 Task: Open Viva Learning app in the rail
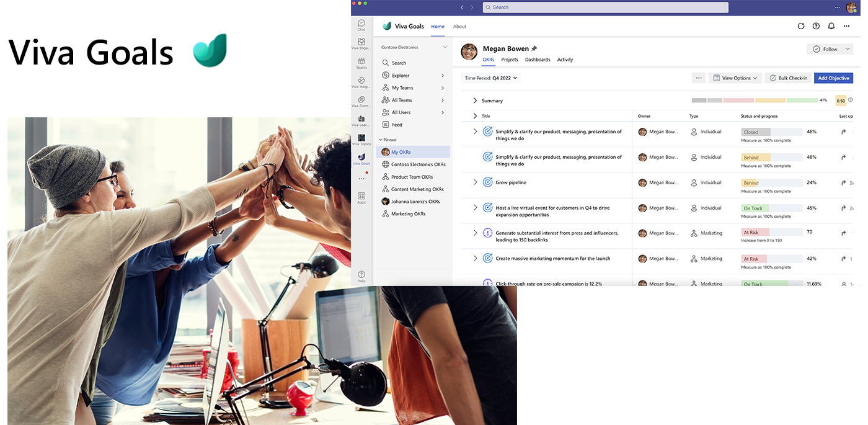[x=361, y=120]
